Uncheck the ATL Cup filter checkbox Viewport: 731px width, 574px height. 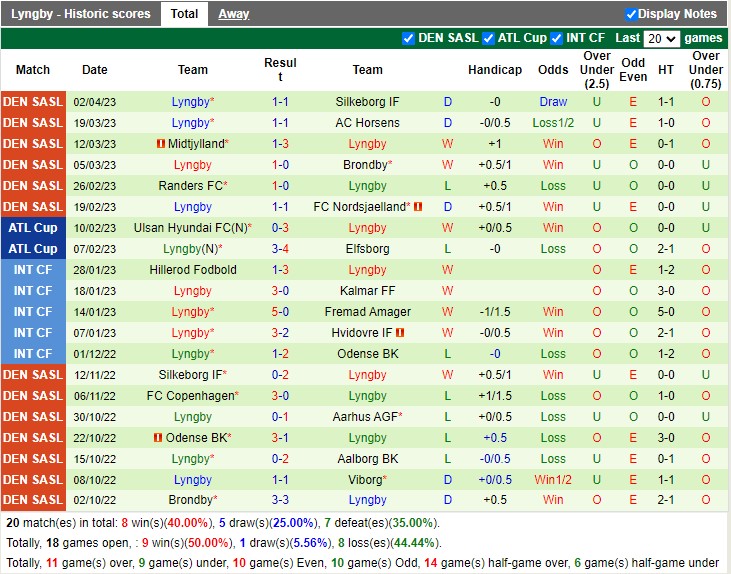(x=488, y=38)
